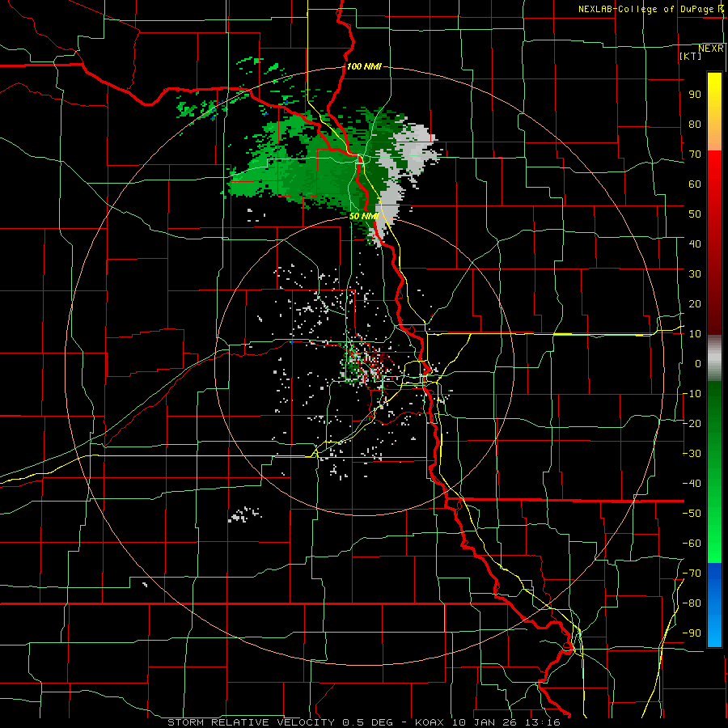728x728 pixels.
Task: Click the blue segment of the color bar
Action: pos(714,603)
